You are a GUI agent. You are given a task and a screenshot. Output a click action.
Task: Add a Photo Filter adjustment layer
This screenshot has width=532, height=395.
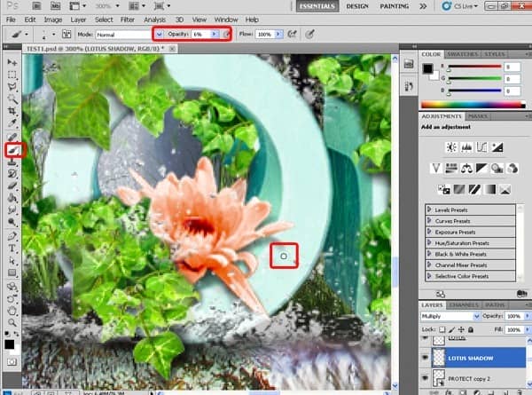coord(497,168)
